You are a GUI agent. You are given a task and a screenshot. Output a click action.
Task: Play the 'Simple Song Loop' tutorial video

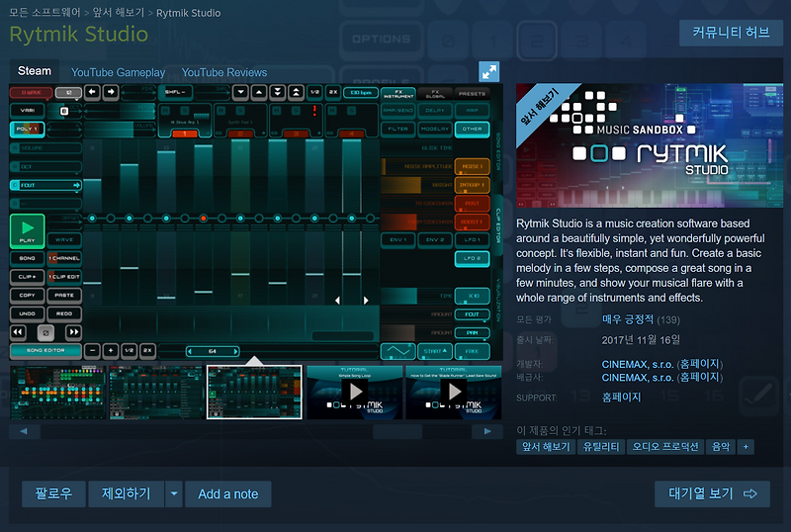[354, 393]
